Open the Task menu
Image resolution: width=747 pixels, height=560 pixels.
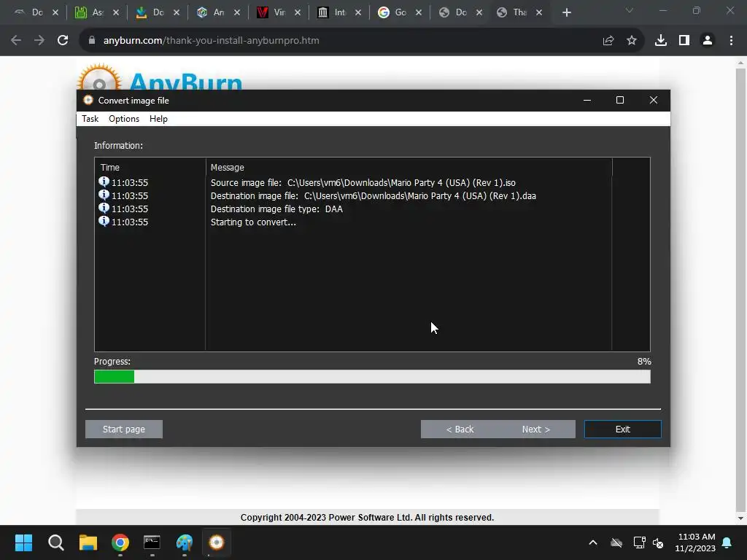click(90, 119)
